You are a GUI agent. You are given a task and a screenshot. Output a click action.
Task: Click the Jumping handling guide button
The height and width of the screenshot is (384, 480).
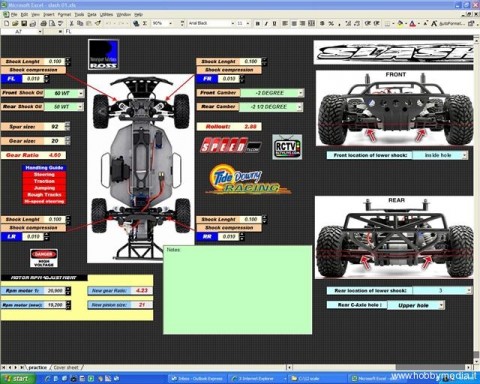pyautogui.click(x=44, y=188)
